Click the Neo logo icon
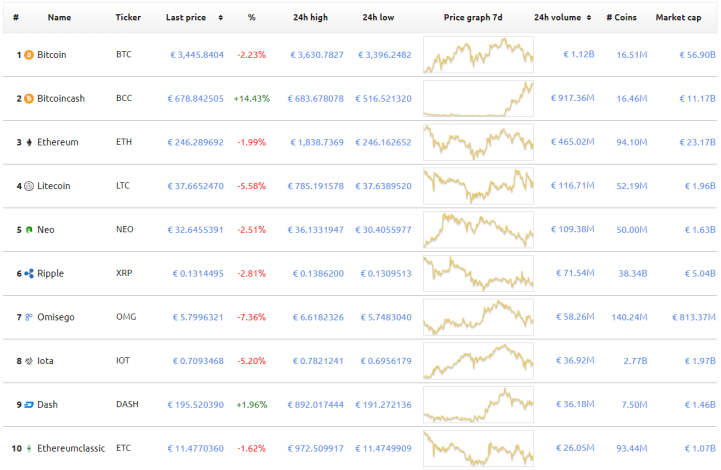Viewport: 721px width, 470px height. point(29,230)
